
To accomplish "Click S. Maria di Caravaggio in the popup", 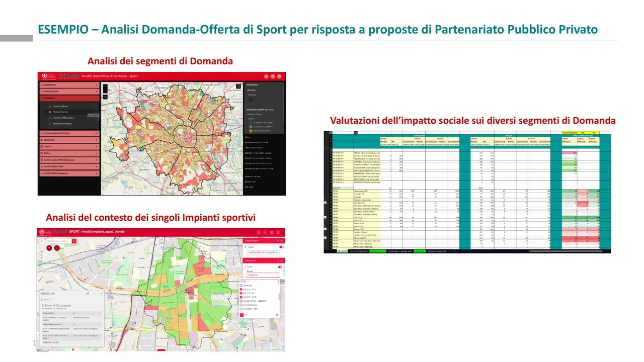I will pos(57,305).
